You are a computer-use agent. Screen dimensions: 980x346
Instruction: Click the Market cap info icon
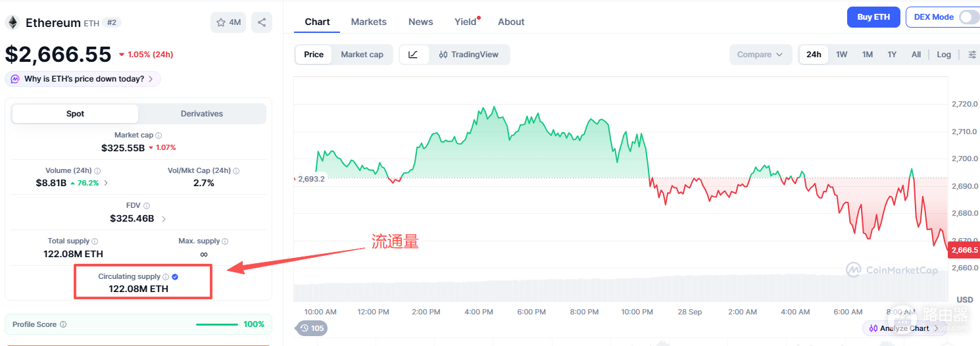point(159,136)
